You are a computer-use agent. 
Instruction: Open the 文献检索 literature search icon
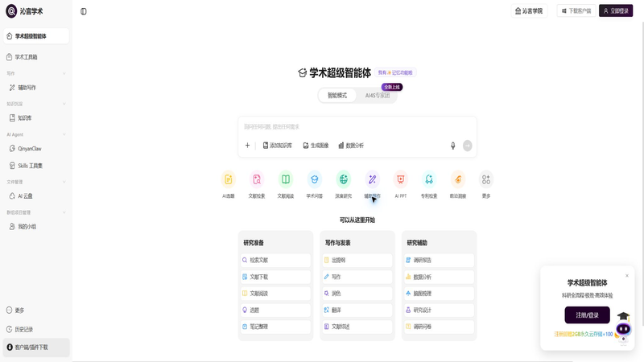coord(257,179)
